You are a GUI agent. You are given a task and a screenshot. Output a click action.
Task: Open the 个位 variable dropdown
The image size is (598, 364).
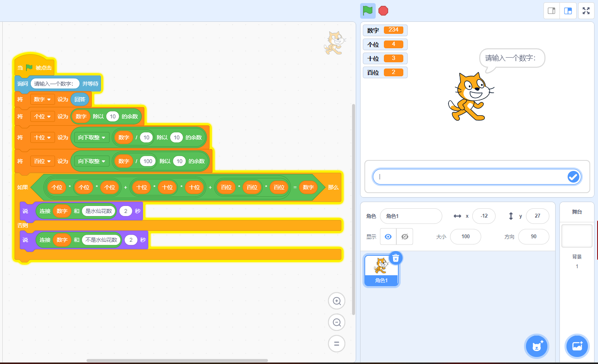(42, 116)
